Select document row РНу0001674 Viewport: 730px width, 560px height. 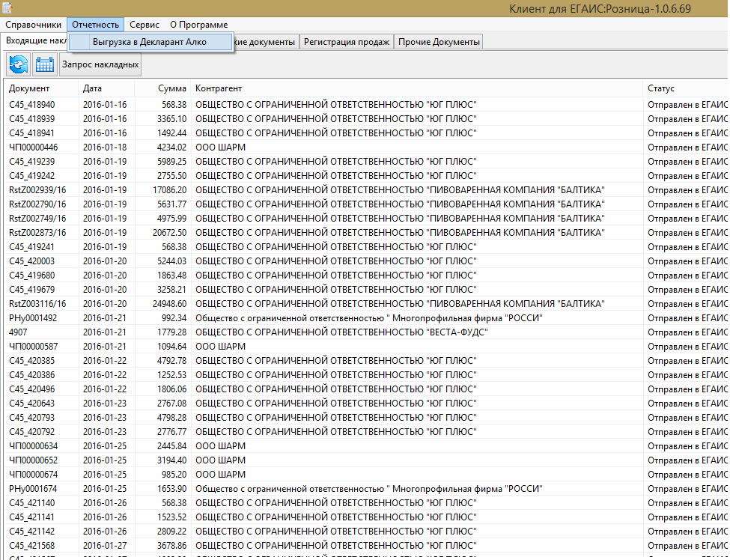click(x=33, y=489)
